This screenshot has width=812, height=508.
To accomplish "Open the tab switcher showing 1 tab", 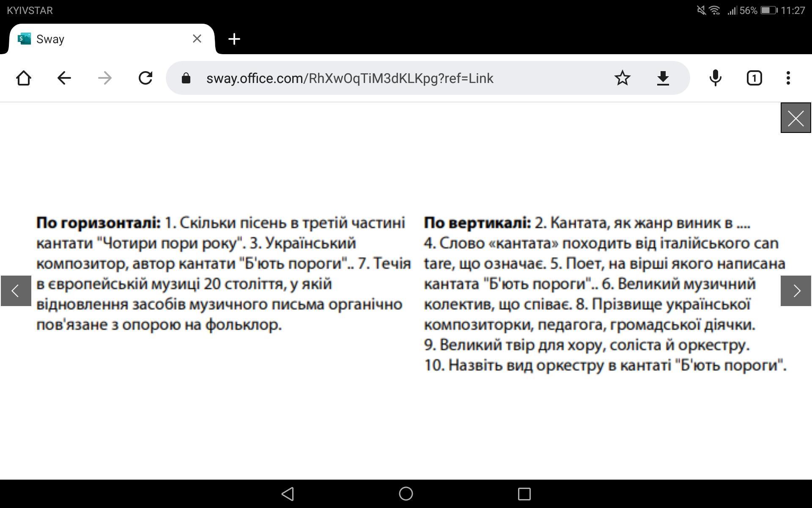I will pyautogui.click(x=754, y=78).
